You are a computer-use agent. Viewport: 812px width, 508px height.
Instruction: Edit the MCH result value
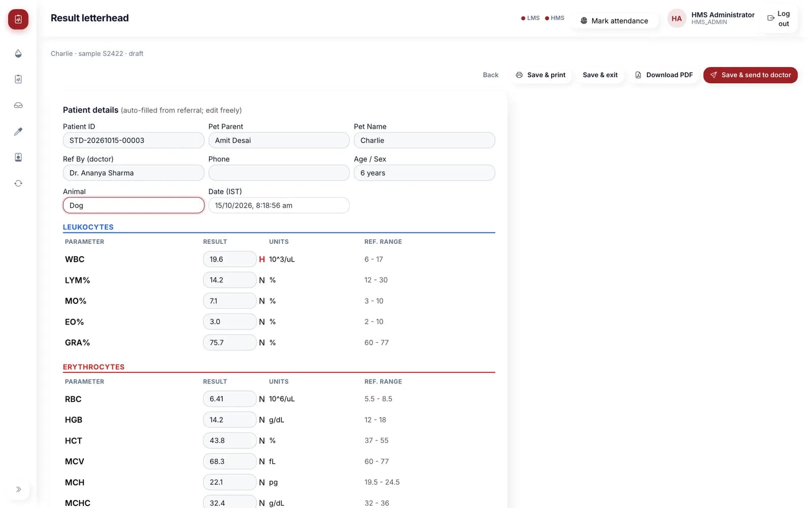229,482
